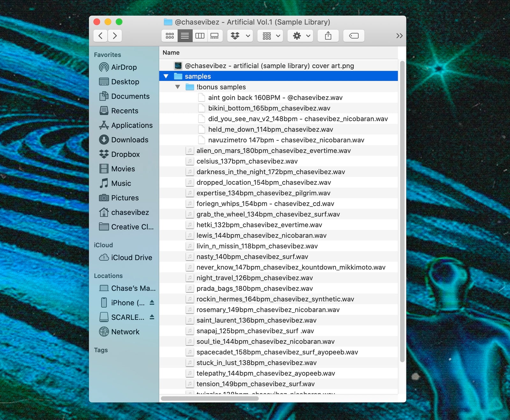The height and width of the screenshot is (420, 510).
Task: Open the gear action menu
Action: coord(300,36)
